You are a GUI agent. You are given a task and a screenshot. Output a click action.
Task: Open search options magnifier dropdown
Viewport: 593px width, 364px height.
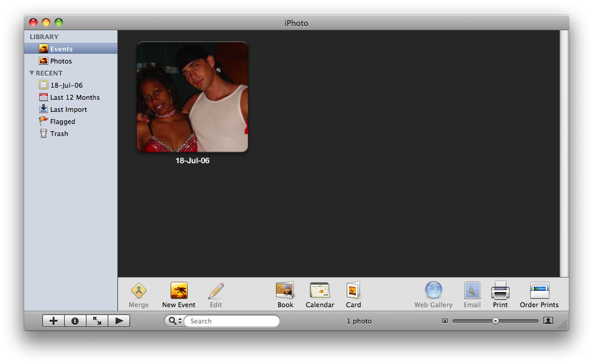[x=174, y=321]
